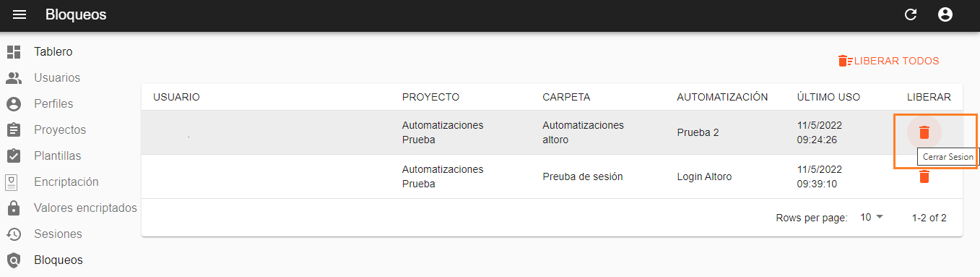980x277 pixels.
Task: Click the Sesiones history icon
Action: click(14, 234)
